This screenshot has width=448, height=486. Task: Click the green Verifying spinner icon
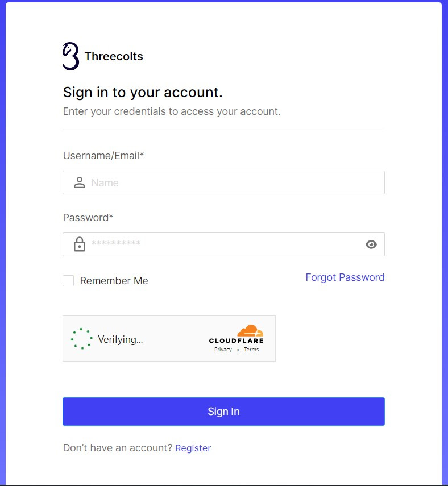point(81,339)
